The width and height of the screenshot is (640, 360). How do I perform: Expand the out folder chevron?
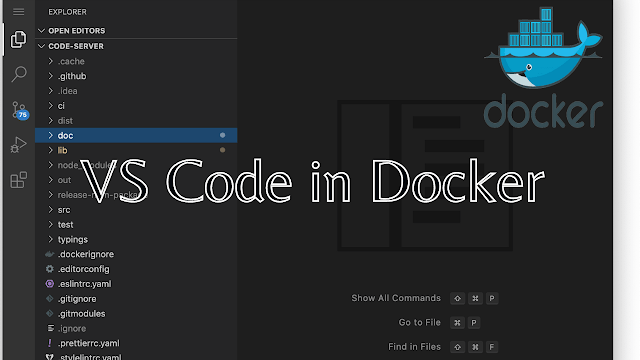click(51, 180)
